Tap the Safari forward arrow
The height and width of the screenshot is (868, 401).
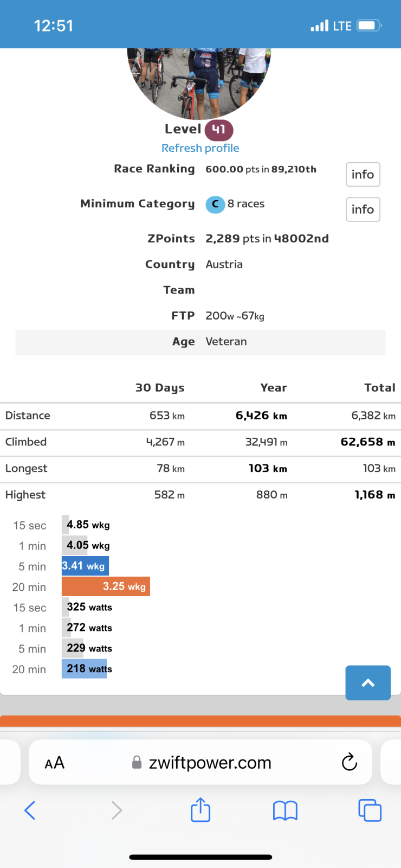click(117, 810)
